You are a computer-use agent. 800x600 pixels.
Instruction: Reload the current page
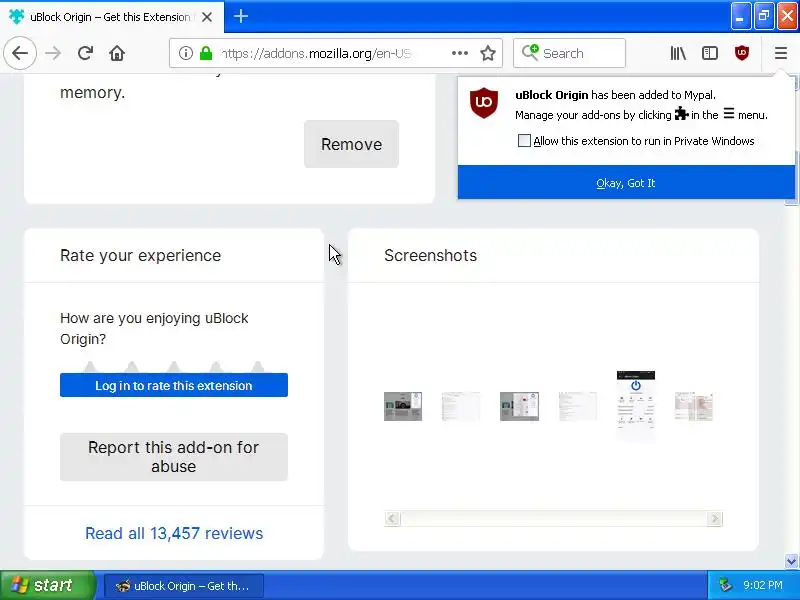85,53
